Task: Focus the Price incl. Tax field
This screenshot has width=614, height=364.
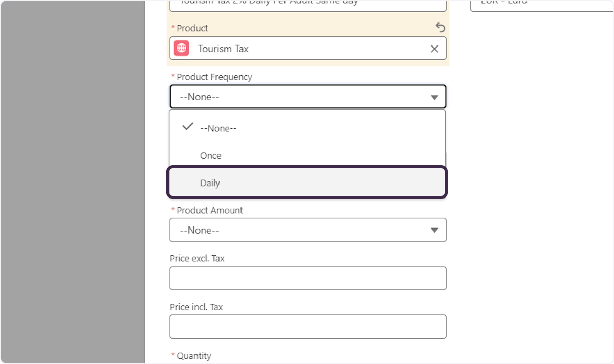Action: coord(308,327)
